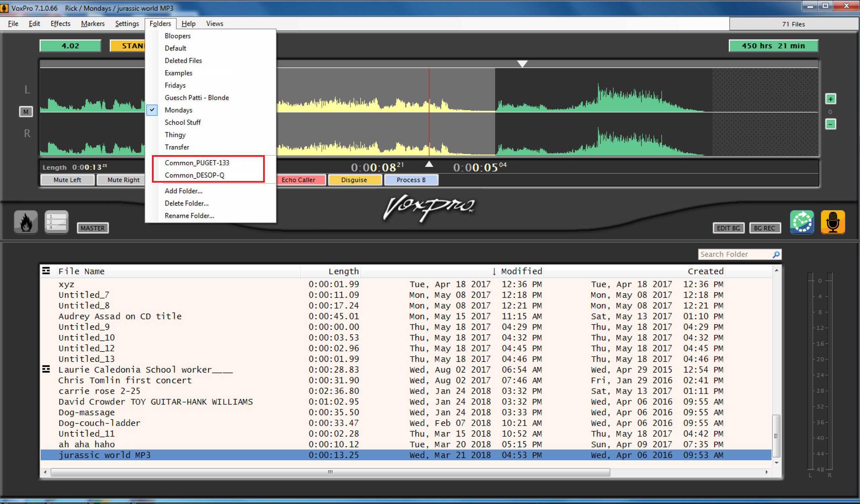
Task: Click the green timed-record clock icon
Action: [802, 222]
